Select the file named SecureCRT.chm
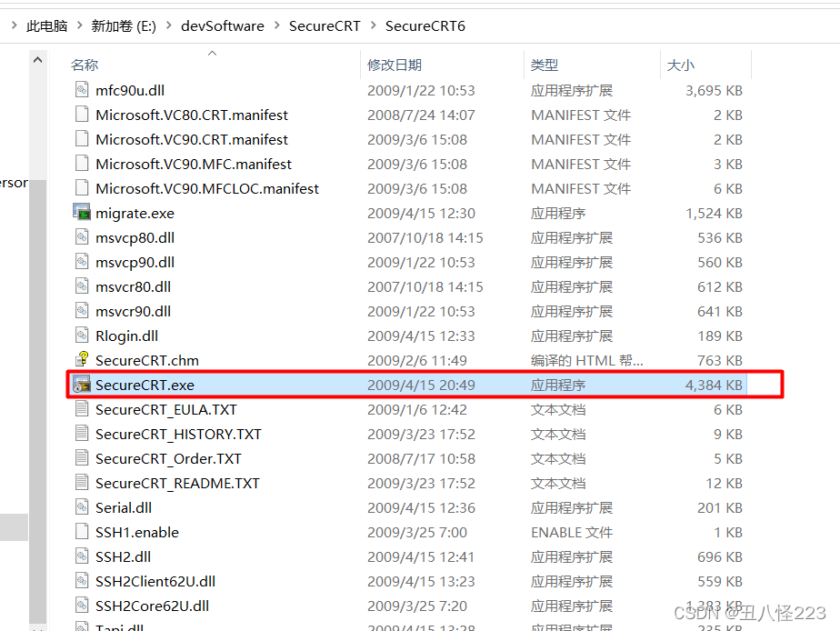The height and width of the screenshot is (631, 840). click(x=146, y=360)
